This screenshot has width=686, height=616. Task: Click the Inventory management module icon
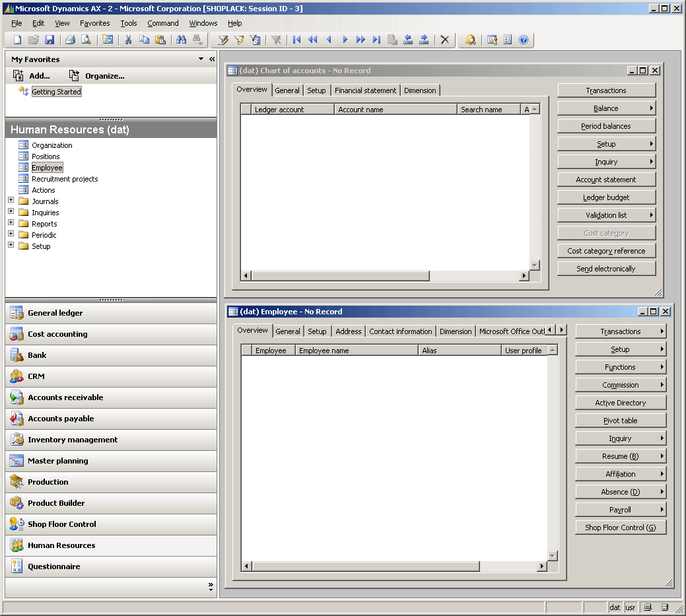(x=17, y=439)
